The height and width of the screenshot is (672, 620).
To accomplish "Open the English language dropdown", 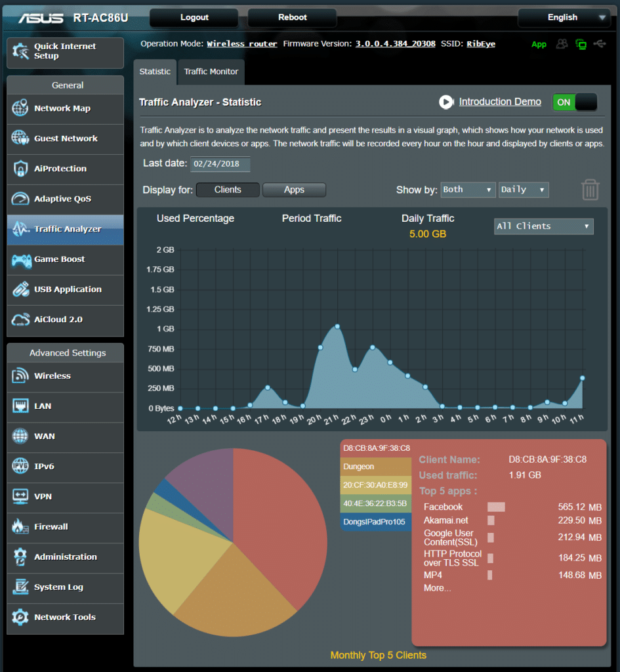I will pyautogui.click(x=563, y=18).
